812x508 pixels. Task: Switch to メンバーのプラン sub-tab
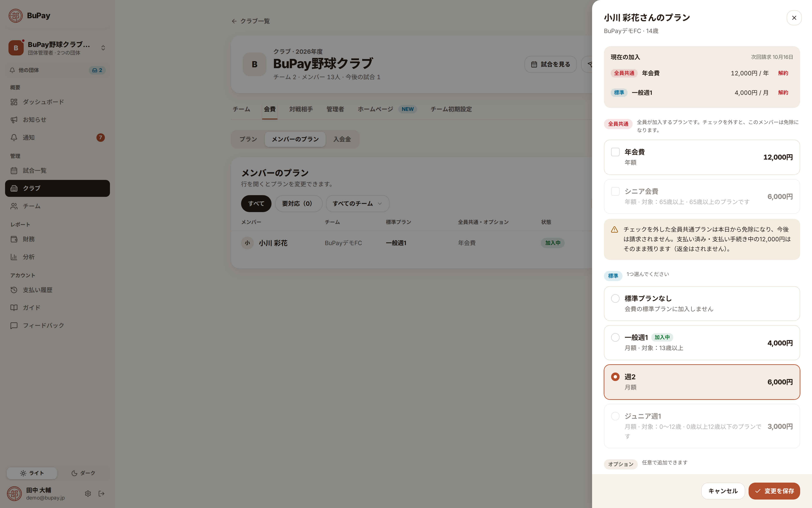click(x=295, y=139)
